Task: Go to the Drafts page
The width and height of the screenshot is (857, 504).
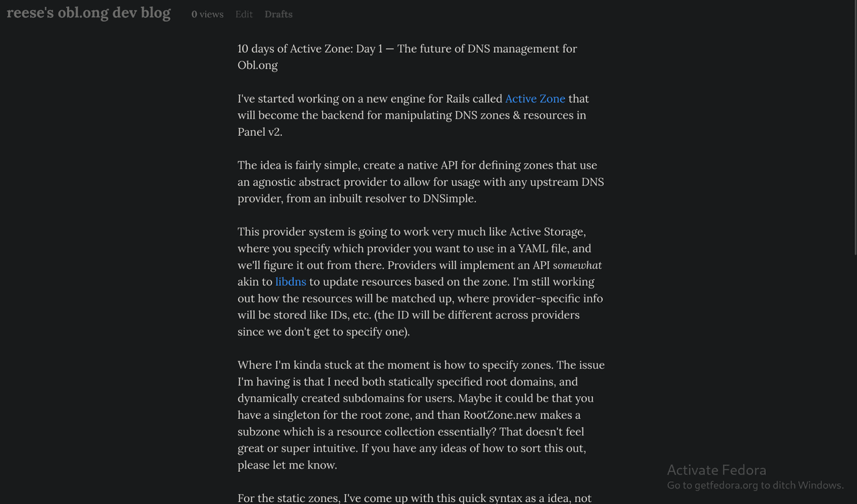Action: [279, 14]
